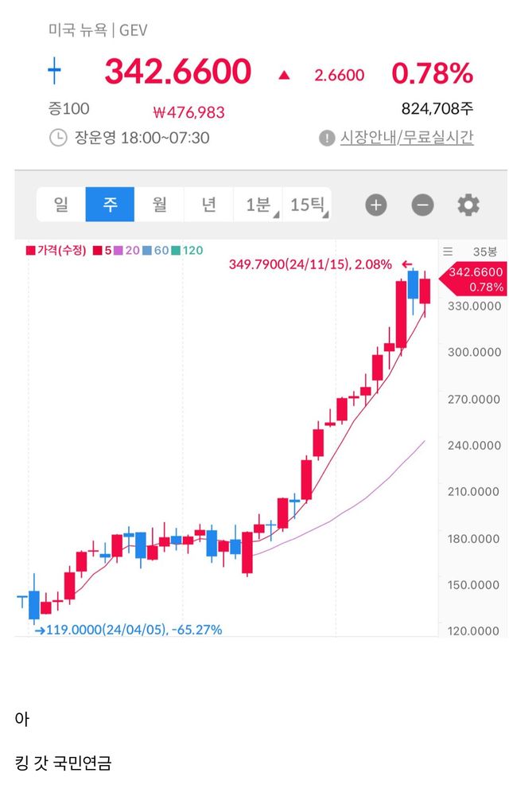509x812 pixels.
Task: Open the 시장안내/무료실시간 link
Action: [x=406, y=138]
